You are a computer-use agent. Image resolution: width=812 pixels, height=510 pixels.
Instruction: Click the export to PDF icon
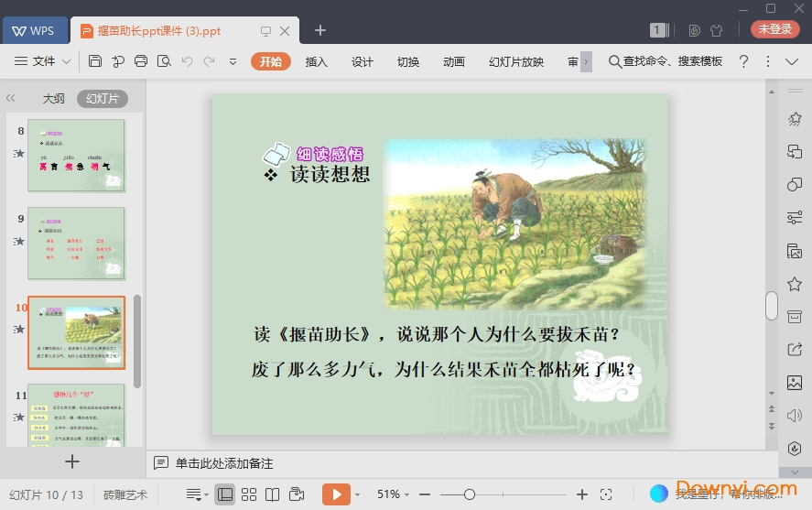pyautogui.click(x=118, y=61)
